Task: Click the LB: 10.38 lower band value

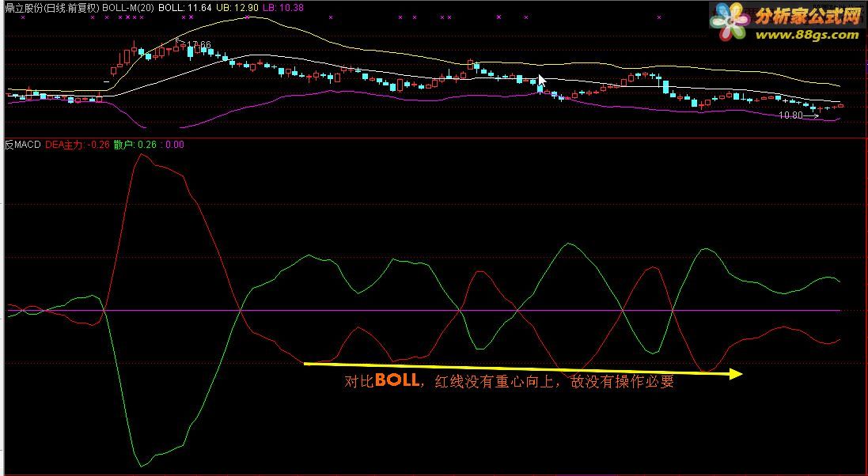Action: (283, 8)
